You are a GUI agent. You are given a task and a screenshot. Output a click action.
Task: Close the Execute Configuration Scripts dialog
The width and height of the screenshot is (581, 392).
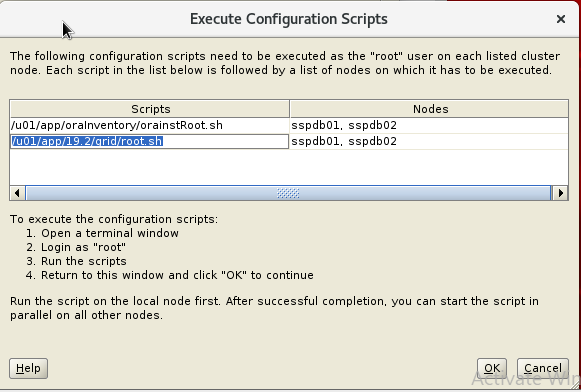pyautogui.click(x=561, y=19)
